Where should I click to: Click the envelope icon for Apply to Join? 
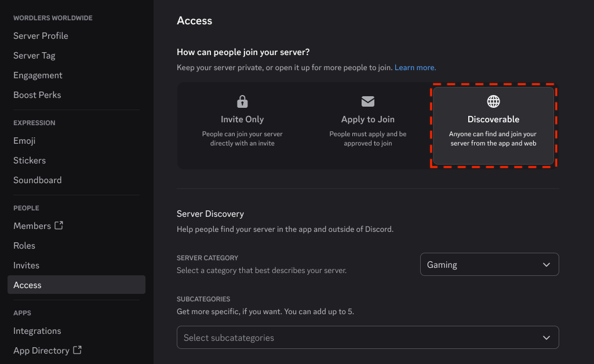(x=368, y=101)
